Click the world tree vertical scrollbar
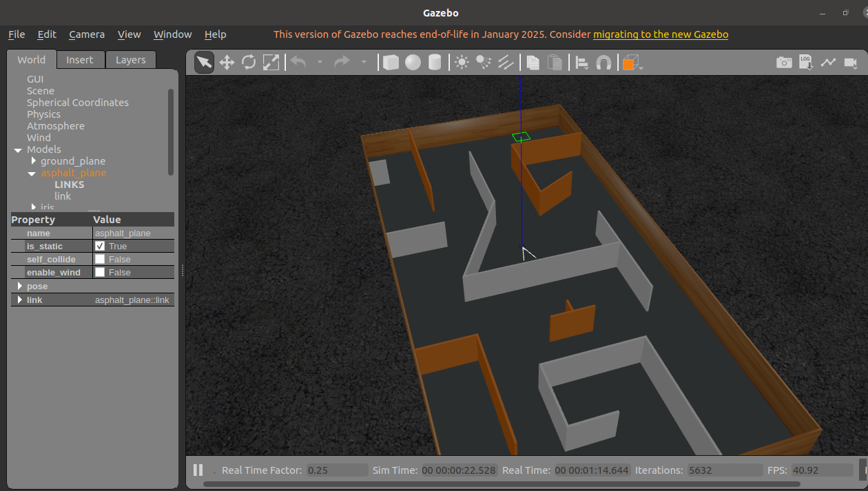Screen dimensions: 868x491 (171, 132)
